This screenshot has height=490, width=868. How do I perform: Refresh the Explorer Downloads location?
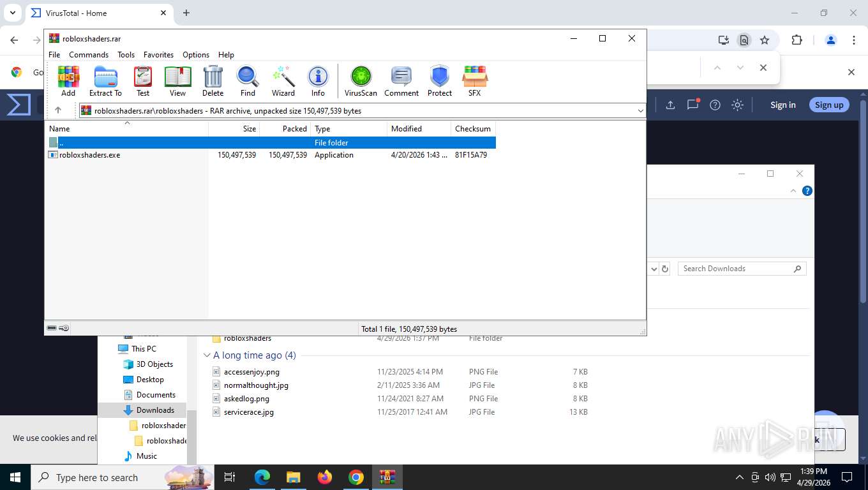click(x=665, y=269)
